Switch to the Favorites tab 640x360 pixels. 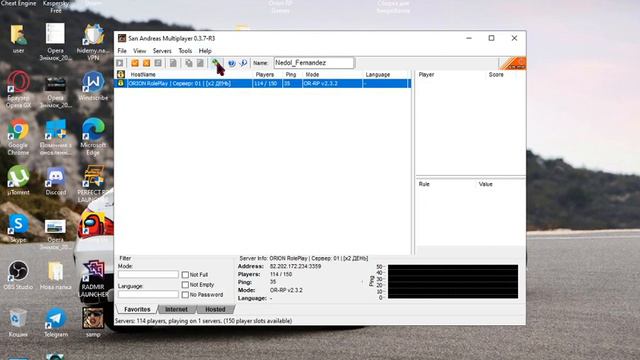tap(137, 309)
